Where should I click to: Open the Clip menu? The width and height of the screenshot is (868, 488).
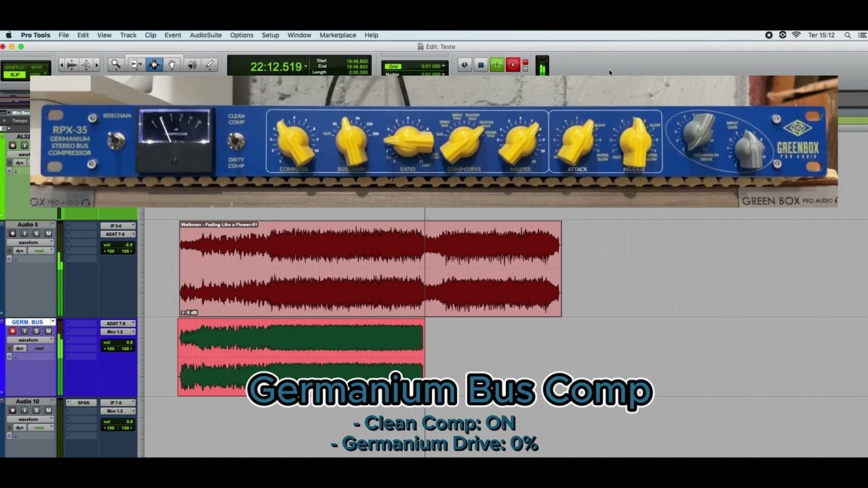[151, 35]
